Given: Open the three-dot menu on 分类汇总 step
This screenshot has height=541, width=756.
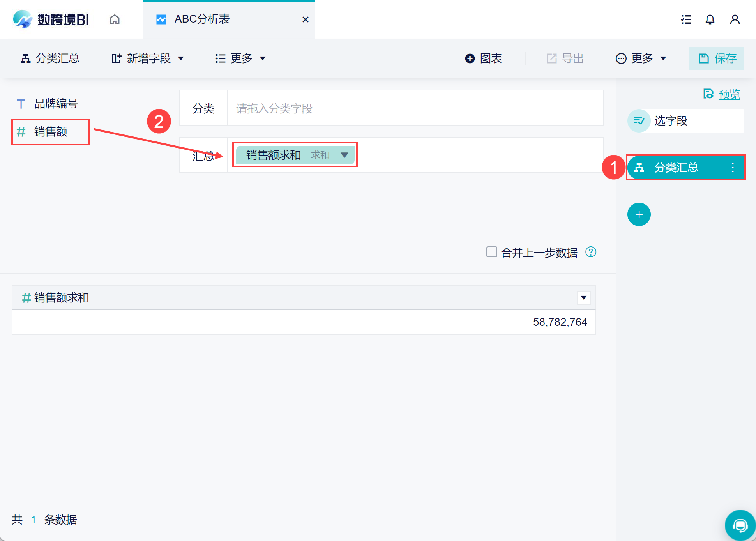Looking at the screenshot, I should pos(733,168).
